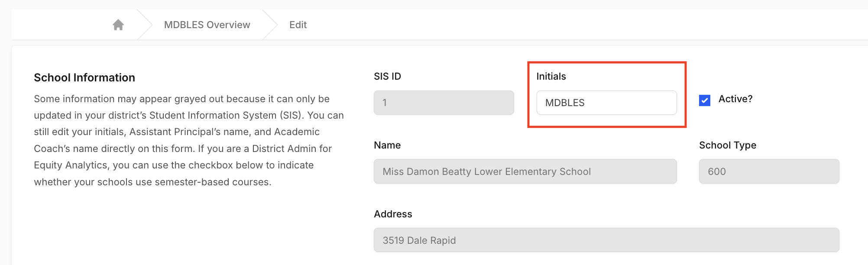Click the SIS ID label
The height and width of the screenshot is (265, 868).
tap(387, 76)
